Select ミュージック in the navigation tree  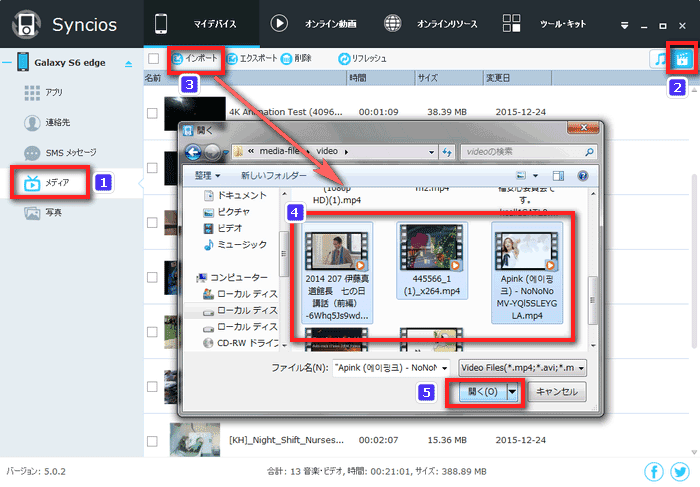tap(235, 245)
